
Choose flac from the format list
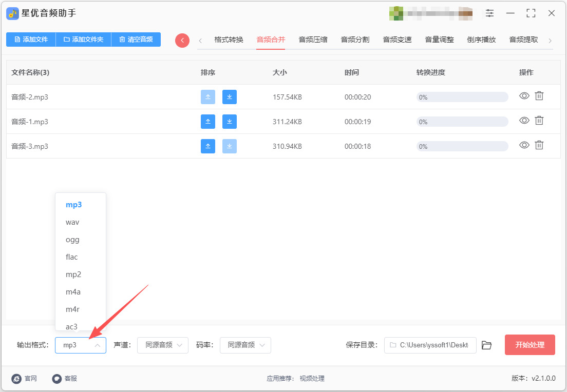[71, 257]
